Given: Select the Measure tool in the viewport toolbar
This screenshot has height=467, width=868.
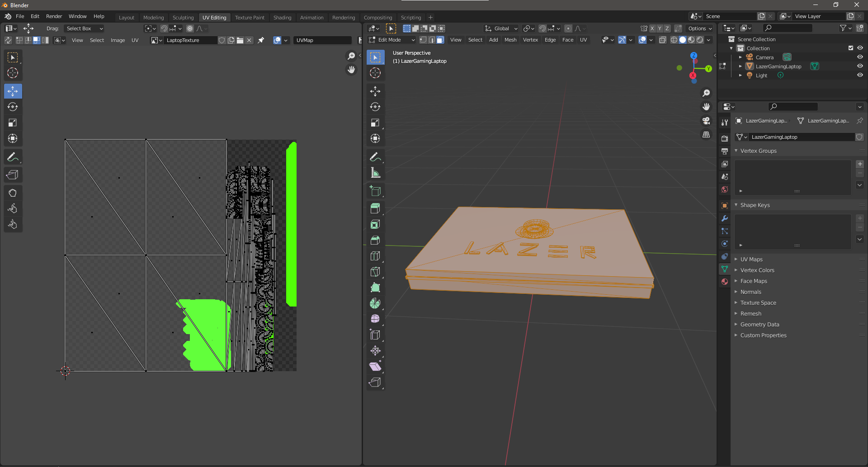Looking at the screenshot, I should pos(375,172).
